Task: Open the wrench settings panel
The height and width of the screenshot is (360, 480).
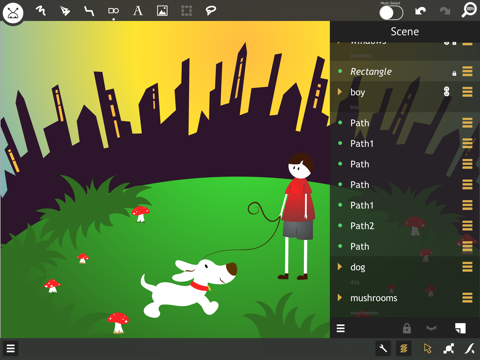Action: [x=383, y=349]
